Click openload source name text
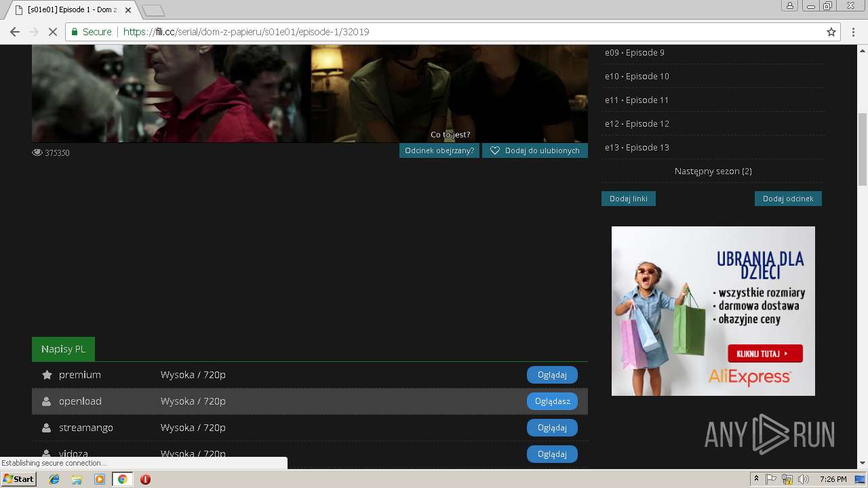Screen dimensions: 868x488 (x=80, y=401)
